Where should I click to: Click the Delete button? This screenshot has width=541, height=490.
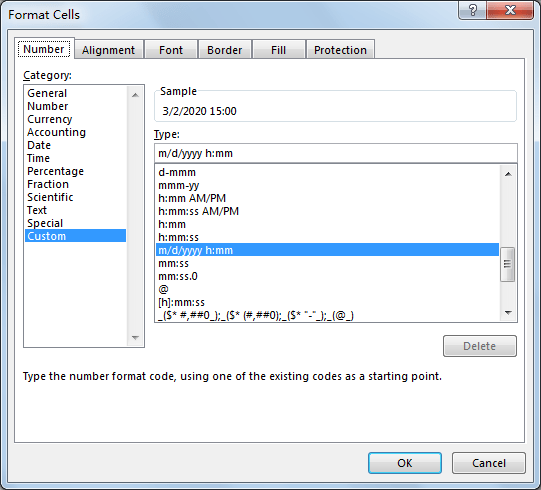[480, 346]
